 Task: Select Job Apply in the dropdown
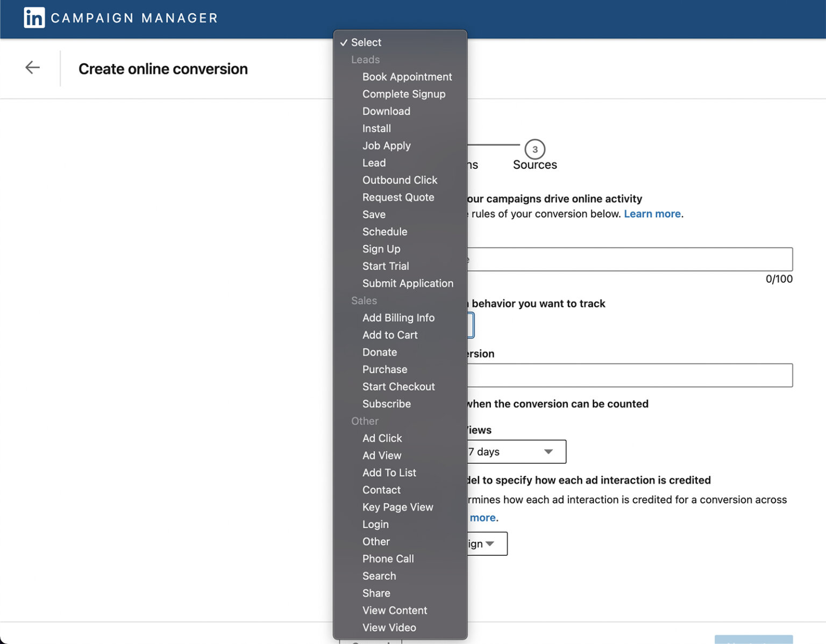coord(386,146)
